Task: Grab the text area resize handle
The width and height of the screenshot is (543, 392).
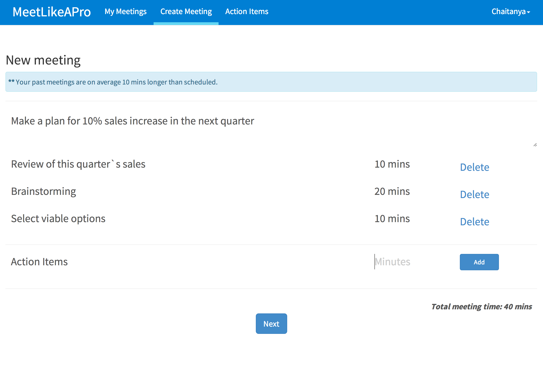Action: click(535, 145)
